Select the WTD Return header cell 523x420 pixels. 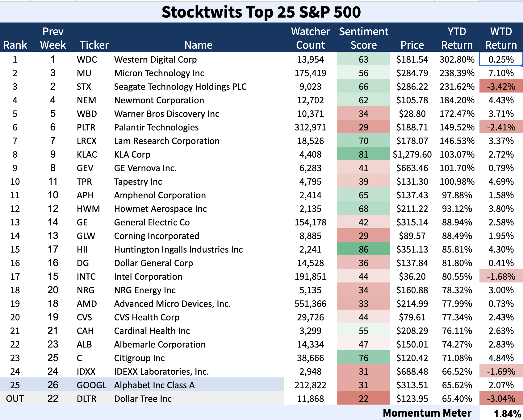point(501,38)
